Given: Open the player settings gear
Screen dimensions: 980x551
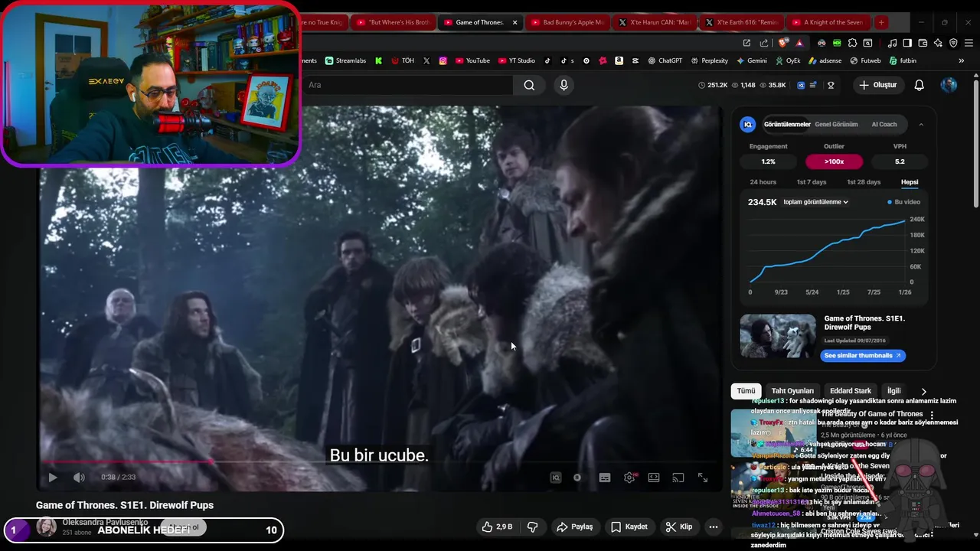Looking at the screenshot, I should (x=629, y=478).
